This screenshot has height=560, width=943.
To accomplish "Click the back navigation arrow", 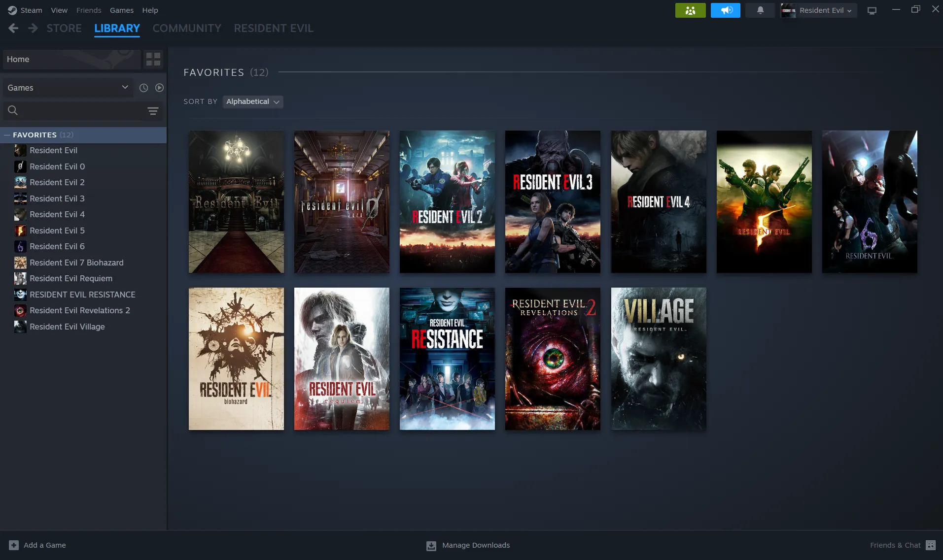I will 13,28.
